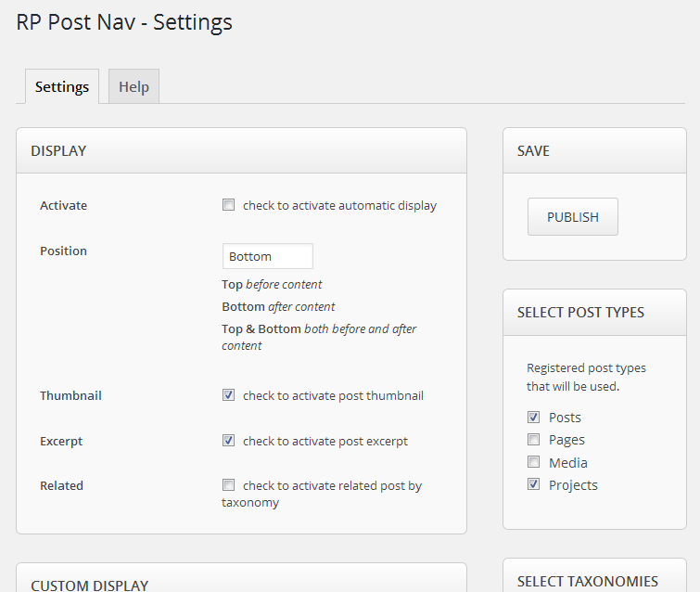Enable the Activate automatic display checkbox

pyautogui.click(x=229, y=205)
